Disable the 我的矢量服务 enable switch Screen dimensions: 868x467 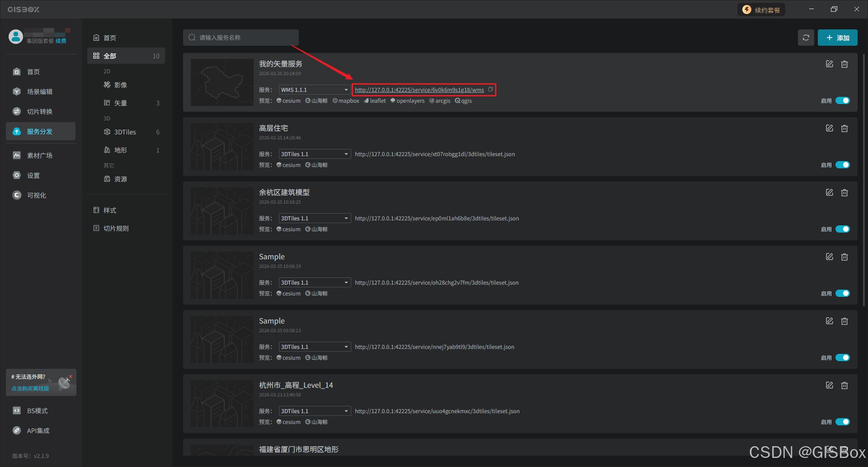(842, 100)
